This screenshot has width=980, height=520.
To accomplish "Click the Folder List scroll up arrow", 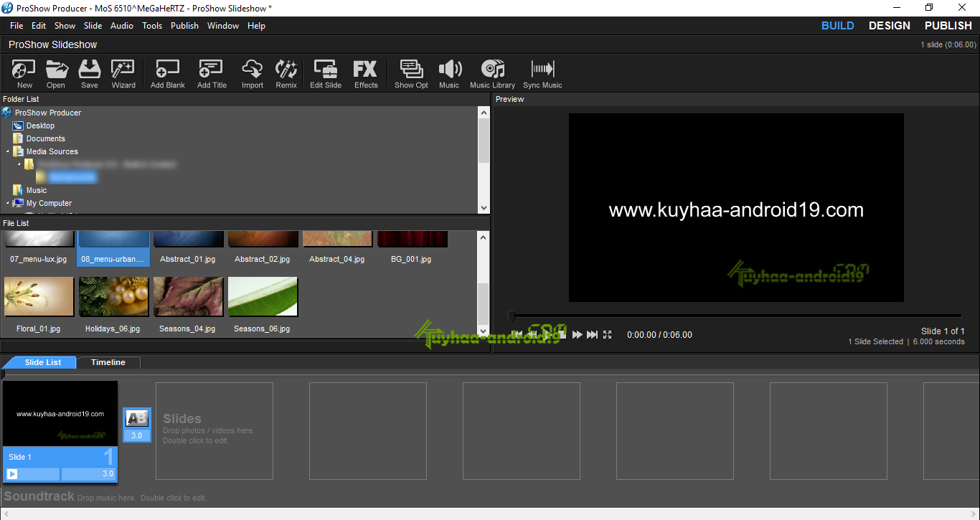I will [484, 113].
